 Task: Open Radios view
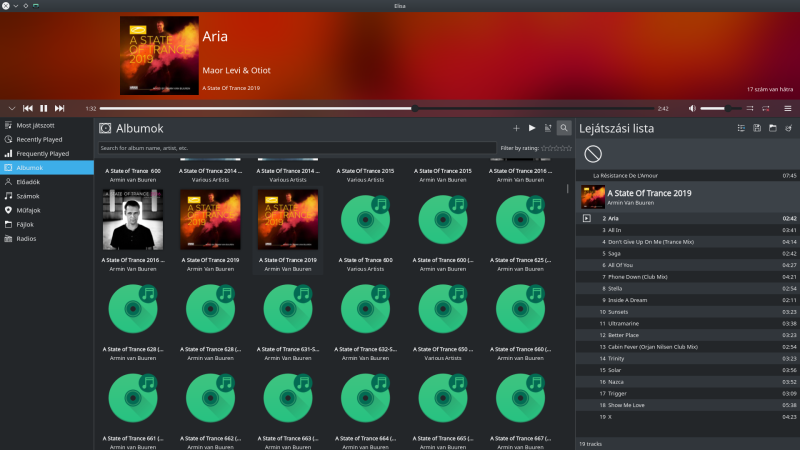(47, 238)
